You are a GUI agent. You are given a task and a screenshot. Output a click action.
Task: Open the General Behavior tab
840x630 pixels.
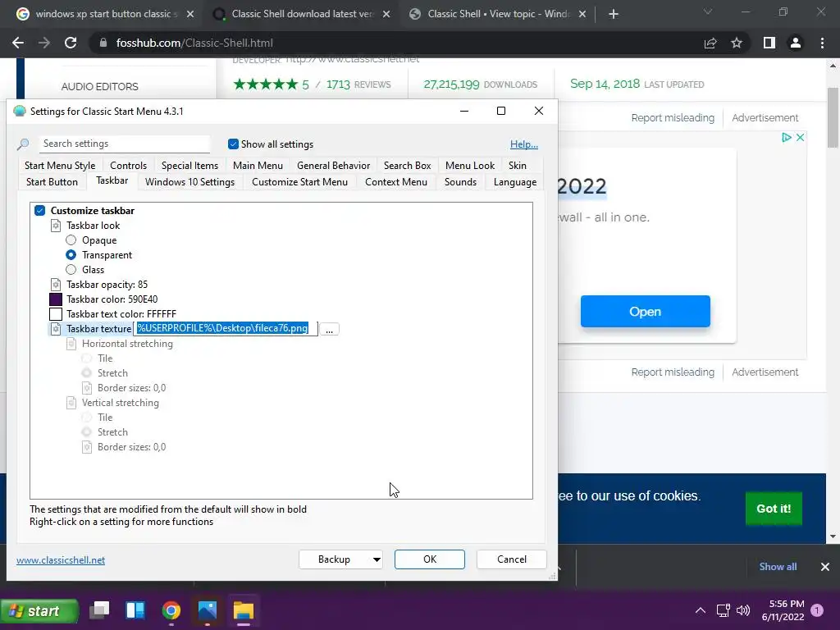(x=333, y=166)
